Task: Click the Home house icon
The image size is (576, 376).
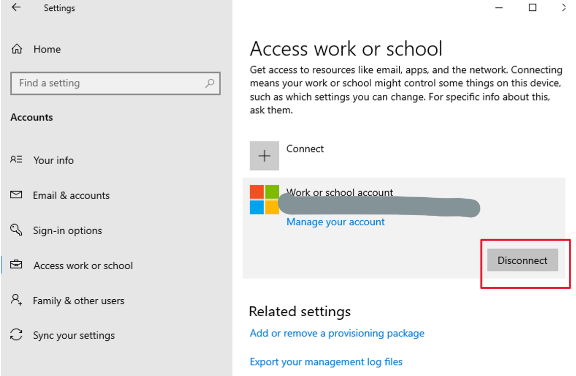Action: [x=17, y=49]
